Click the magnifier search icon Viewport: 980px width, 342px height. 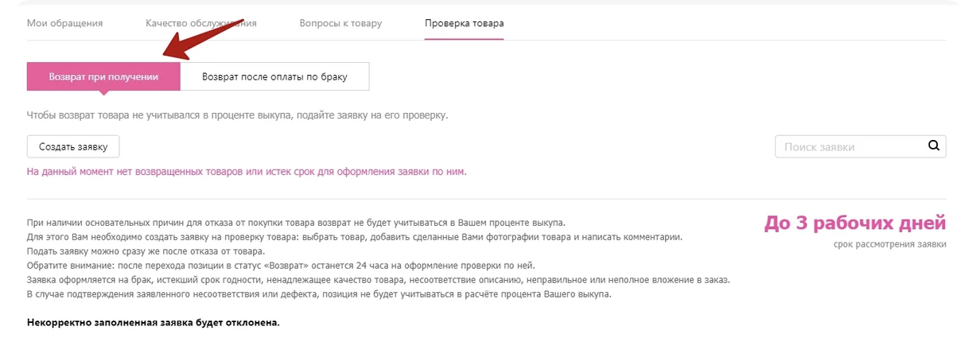pyautogui.click(x=934, y=146)
